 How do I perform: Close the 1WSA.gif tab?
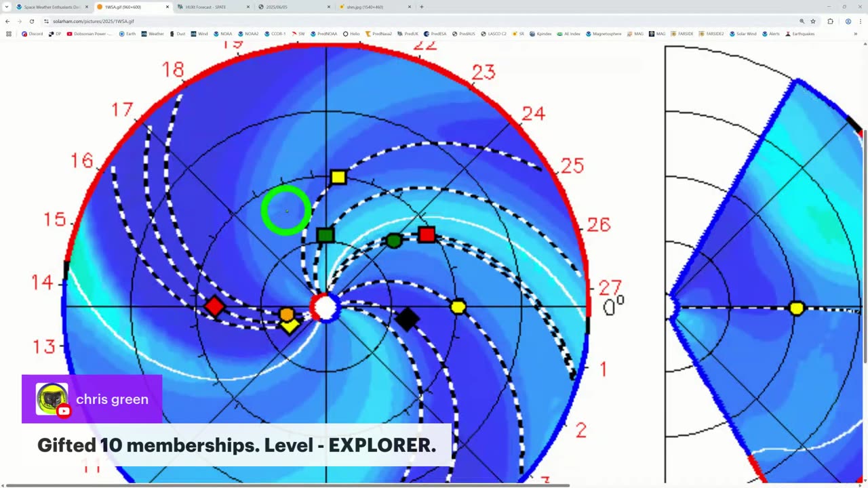167,7
